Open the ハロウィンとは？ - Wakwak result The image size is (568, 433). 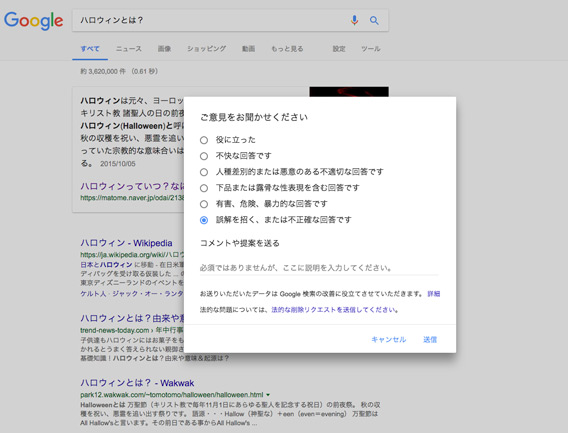tap(137, 383)
